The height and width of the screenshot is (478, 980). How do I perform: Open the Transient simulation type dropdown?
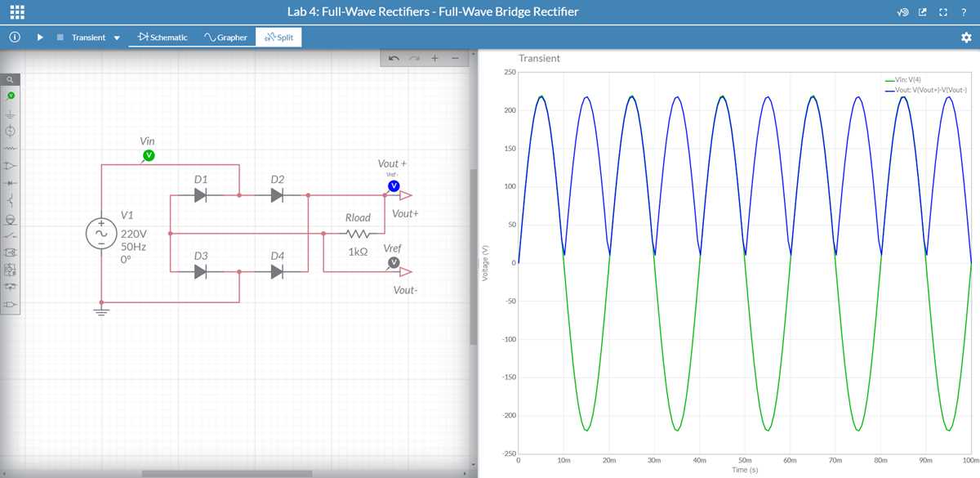coord(96,38)
